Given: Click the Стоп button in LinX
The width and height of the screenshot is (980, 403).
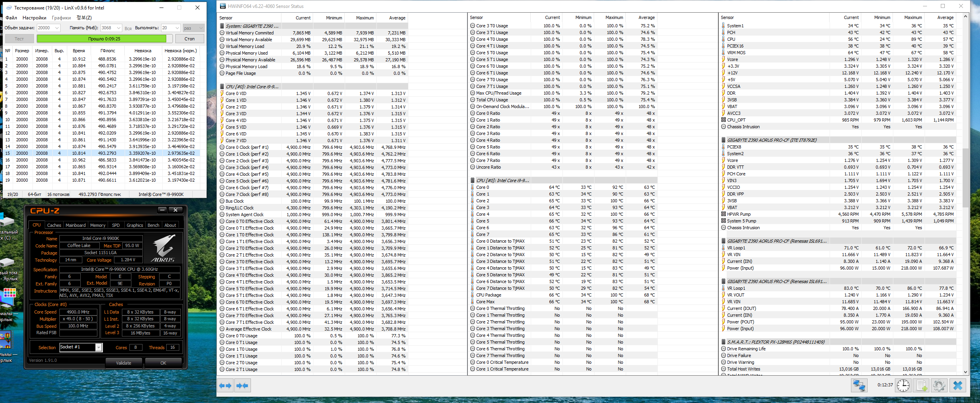Looking at the screenshot, I should coord(190,39).
